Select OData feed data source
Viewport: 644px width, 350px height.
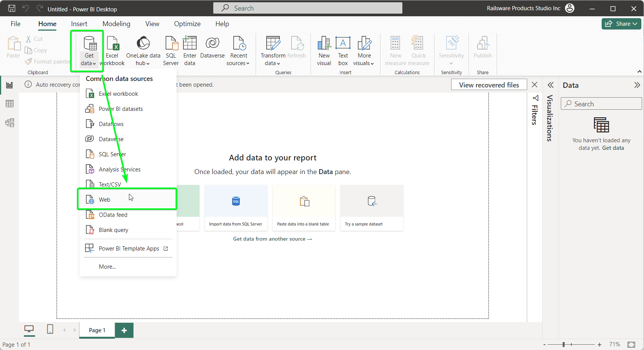click(x=128, y=215)
